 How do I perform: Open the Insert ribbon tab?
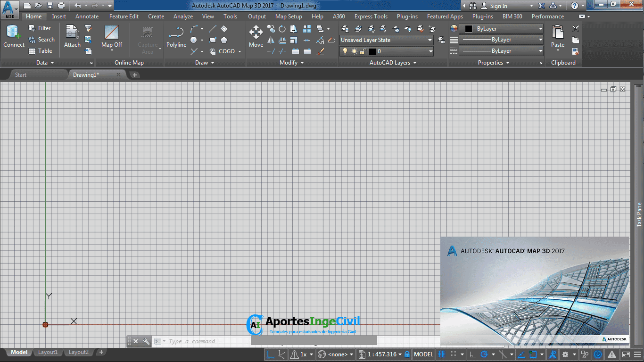tap(59, 16)
